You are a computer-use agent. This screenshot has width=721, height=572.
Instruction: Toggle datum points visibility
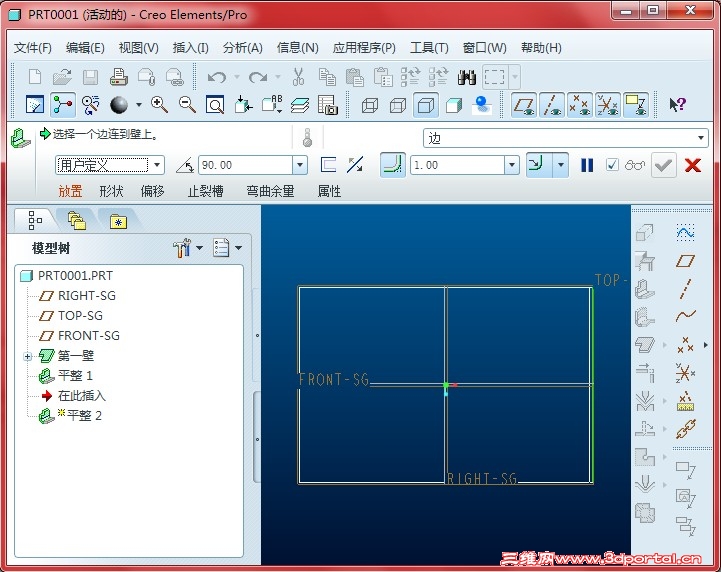[x=580, y=105]
